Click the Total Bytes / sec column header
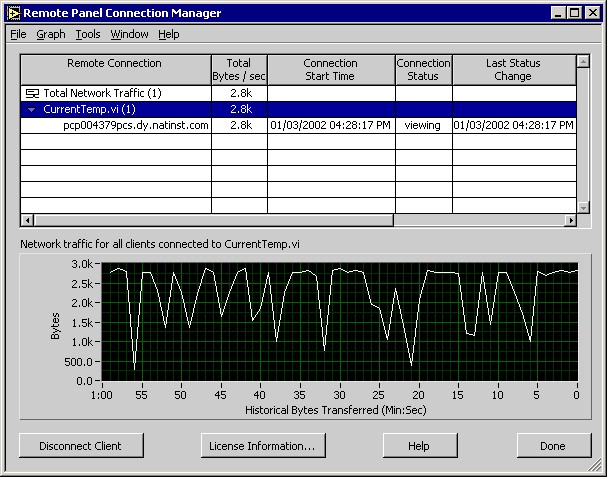 coord(239,70)
